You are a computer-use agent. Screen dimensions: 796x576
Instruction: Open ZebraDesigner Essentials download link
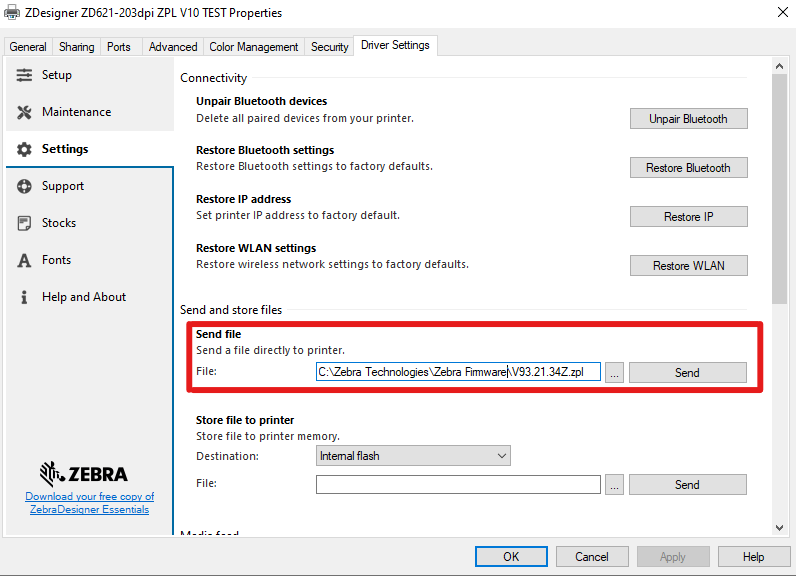click(x=90, y=503)
